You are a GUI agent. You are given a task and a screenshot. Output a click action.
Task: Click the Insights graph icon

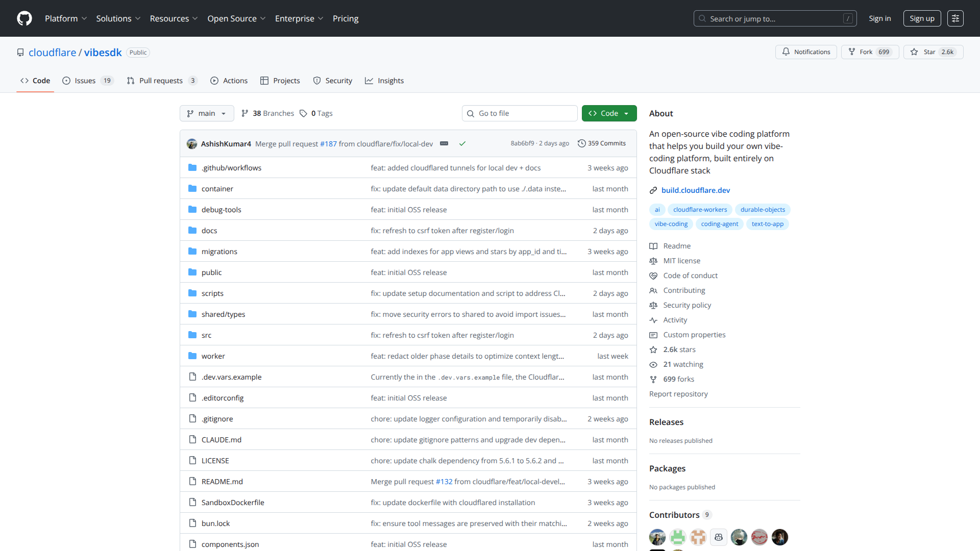pos(370,80)
